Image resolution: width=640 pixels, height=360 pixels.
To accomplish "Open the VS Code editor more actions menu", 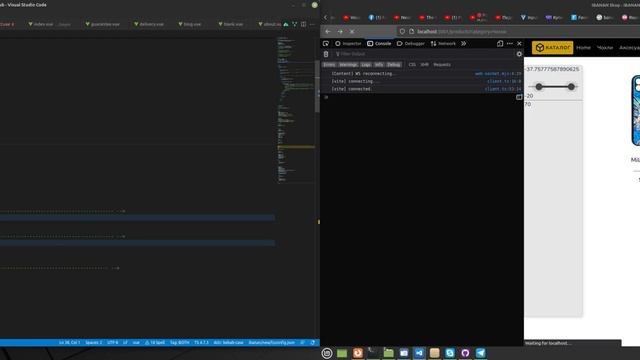I will click(312, 24).
